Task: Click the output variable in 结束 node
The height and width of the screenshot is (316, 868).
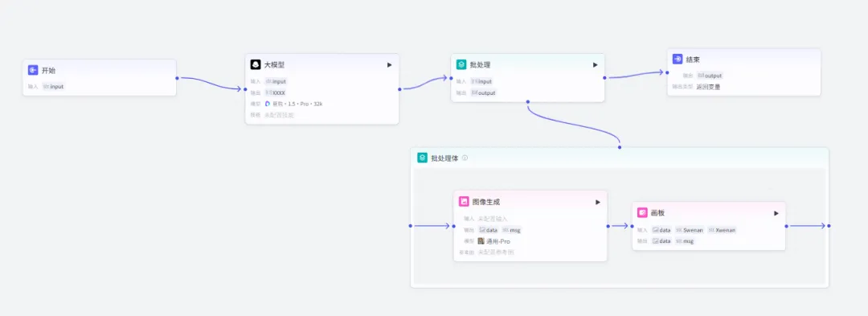Action: (710, 76)
